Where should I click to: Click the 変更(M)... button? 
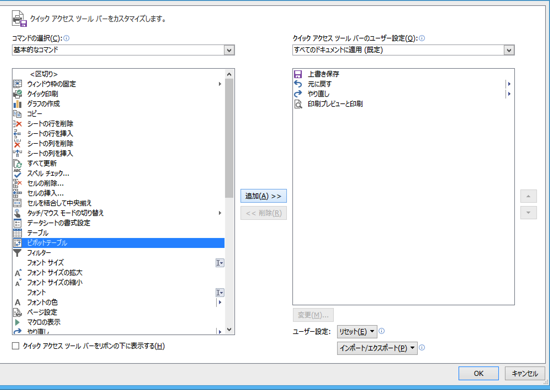[x=313, y=315]
